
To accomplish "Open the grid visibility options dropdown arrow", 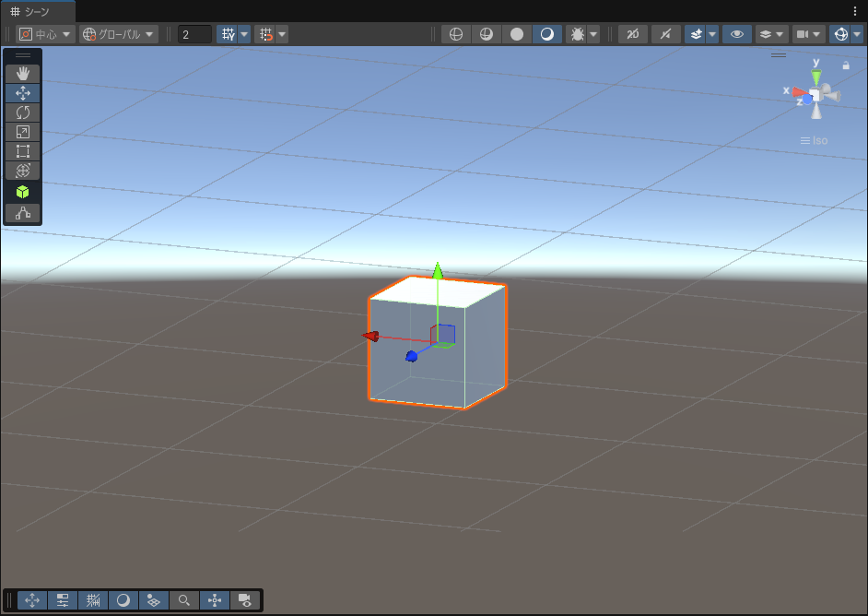I will 244,34.
